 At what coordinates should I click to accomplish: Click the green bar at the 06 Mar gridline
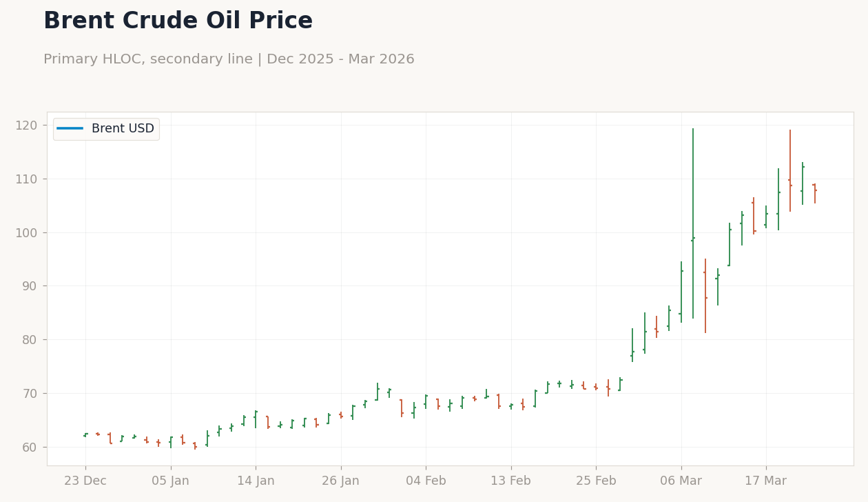(x=681, y=292)
